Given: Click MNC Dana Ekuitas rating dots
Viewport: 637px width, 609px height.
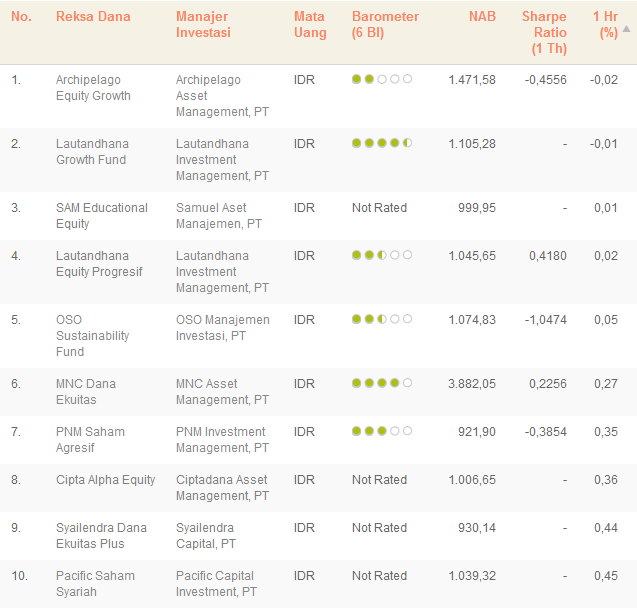Looking at the screenshot, I should click(381, 384).
